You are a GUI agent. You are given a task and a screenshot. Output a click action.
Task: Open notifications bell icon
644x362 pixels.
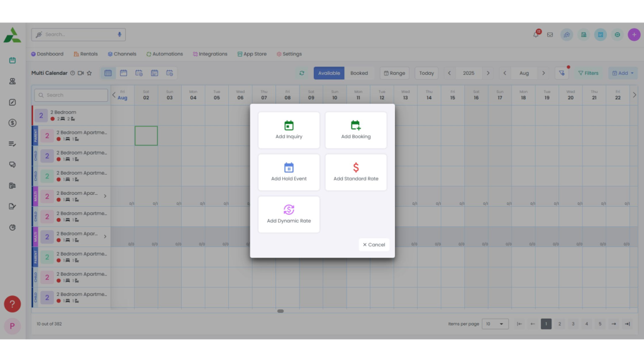coord(536,35)
